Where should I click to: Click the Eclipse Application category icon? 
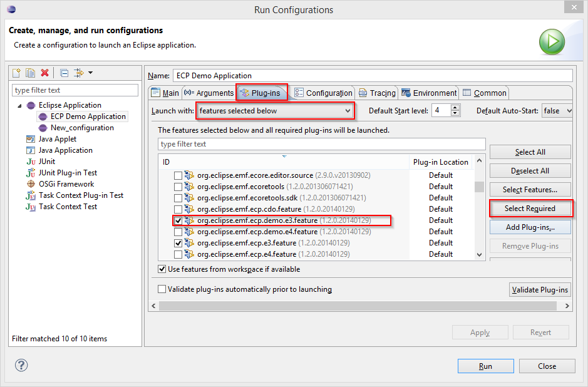pyautogui.click(x=31, y=105)
